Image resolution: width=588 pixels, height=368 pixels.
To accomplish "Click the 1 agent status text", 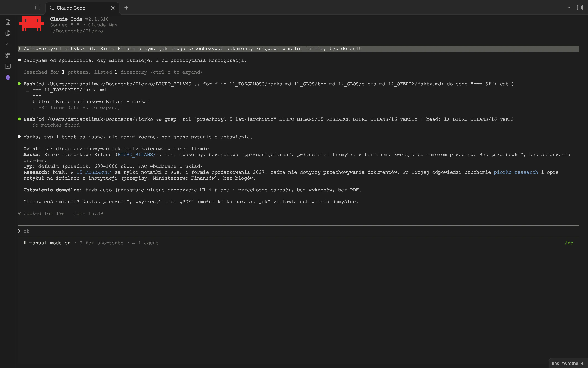I will pos(145,243).
